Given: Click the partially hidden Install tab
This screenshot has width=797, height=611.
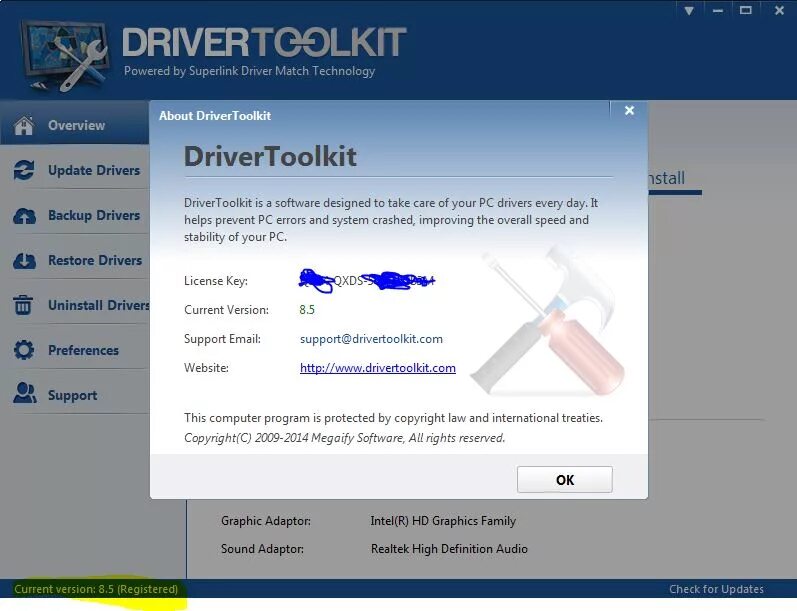Looking at the screenshot, I should pyautogui.click(x=666, y=178).
